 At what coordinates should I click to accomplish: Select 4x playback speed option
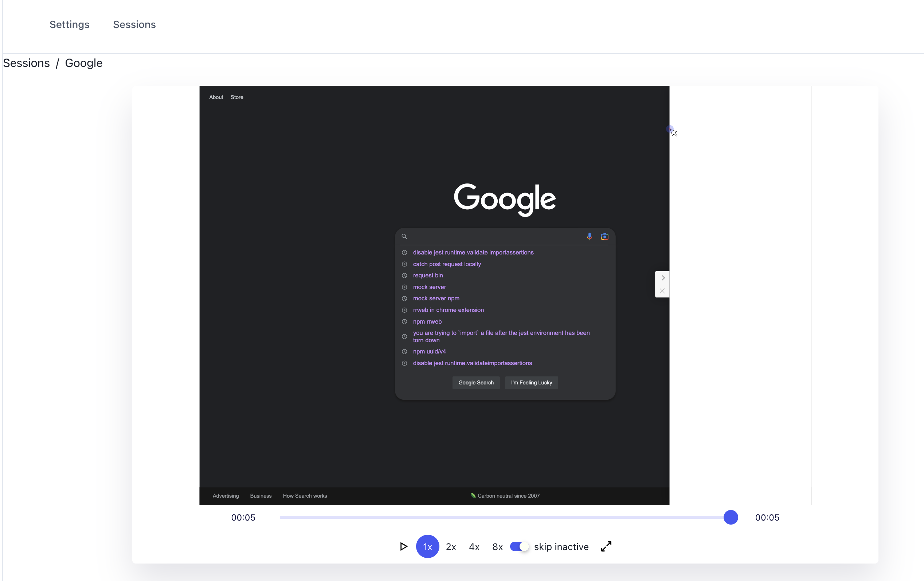coord(474,546)
